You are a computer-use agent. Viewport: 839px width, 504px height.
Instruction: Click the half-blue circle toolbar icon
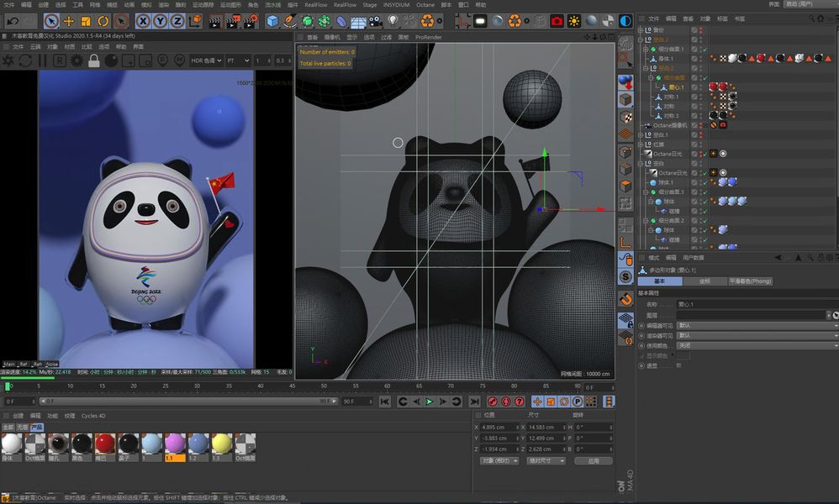625,21
